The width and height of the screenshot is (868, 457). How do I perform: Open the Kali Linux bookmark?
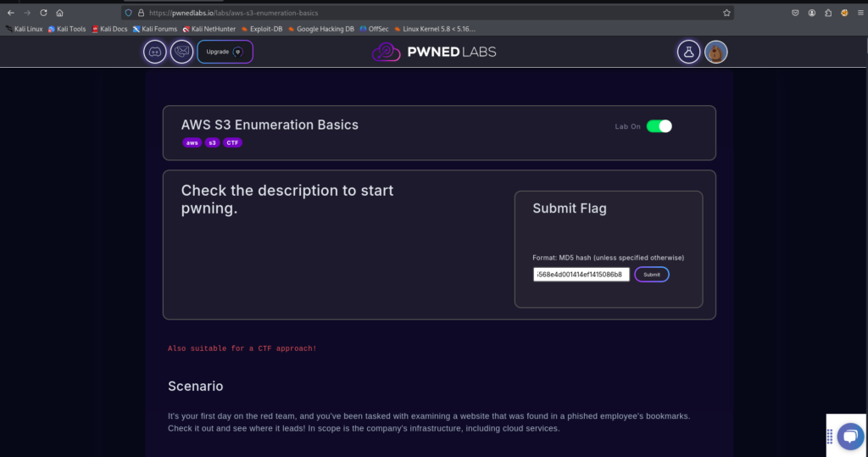pos(24,29)
